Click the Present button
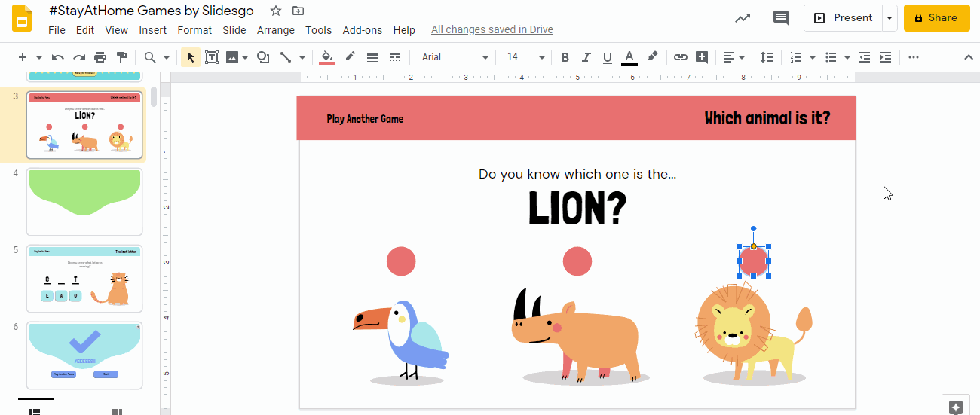Image resolution: width=980 pixels, height=415 pixels. coord(843,18)
